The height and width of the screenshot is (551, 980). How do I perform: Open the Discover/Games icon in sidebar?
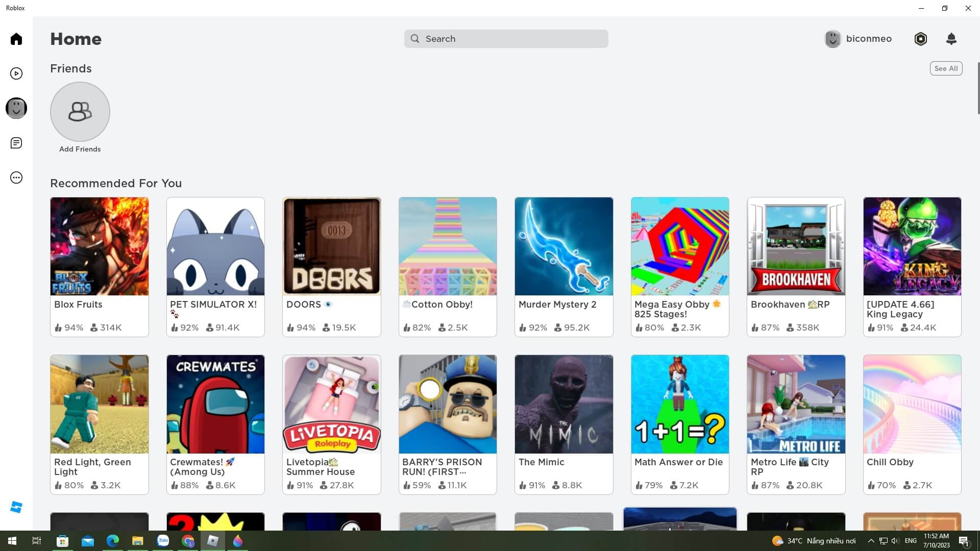pos(16,73)
